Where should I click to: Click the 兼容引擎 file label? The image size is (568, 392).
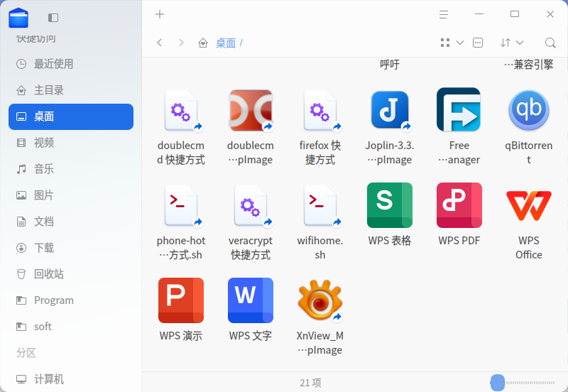pyautogui.click(x=528, y=65)
